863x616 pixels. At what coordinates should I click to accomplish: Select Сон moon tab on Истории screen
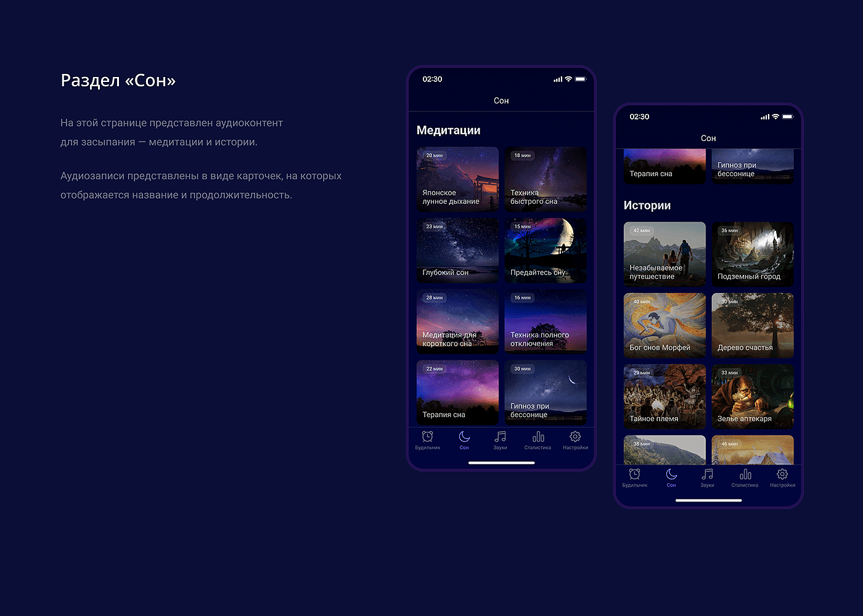(x=671, y=478)
